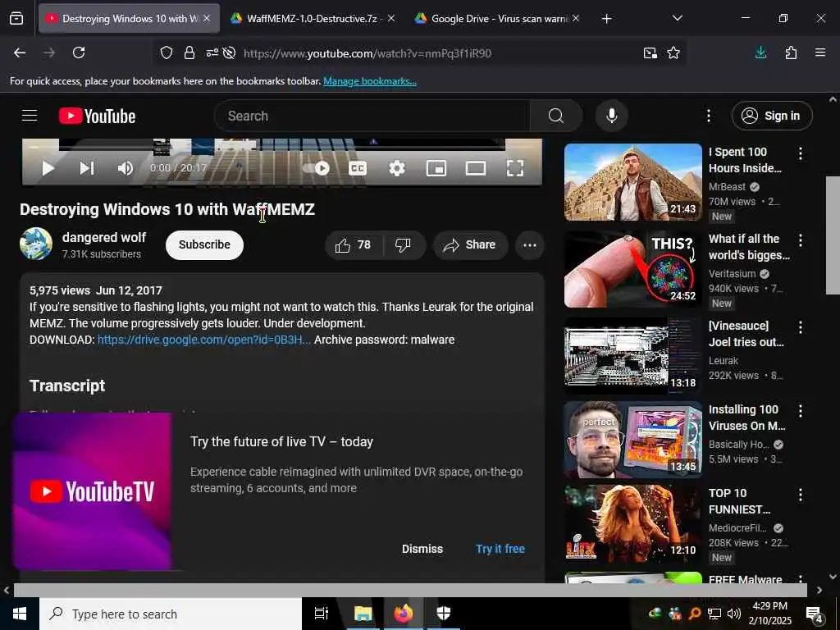Open the YouTube guide hamburger menu
Screen dimensions: 840x630
coord(30,116)
